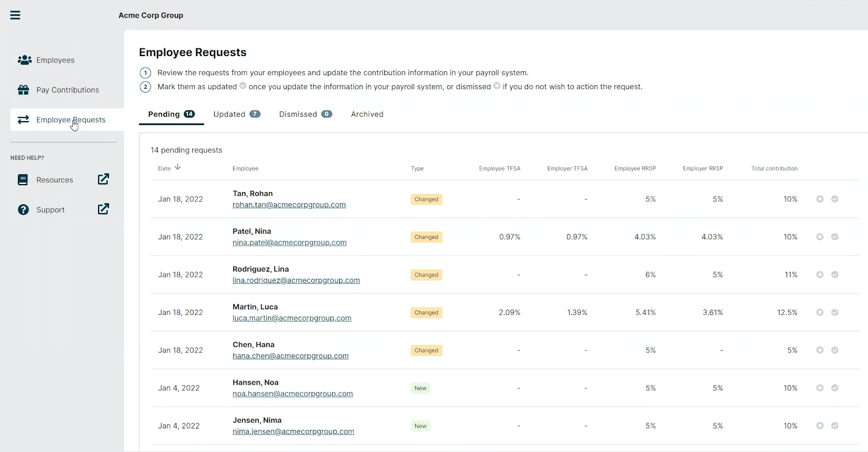This screenshot has width=868, height=452.
Task: Email luca.martin@acmecorpgroup.com
Action: 292,318
